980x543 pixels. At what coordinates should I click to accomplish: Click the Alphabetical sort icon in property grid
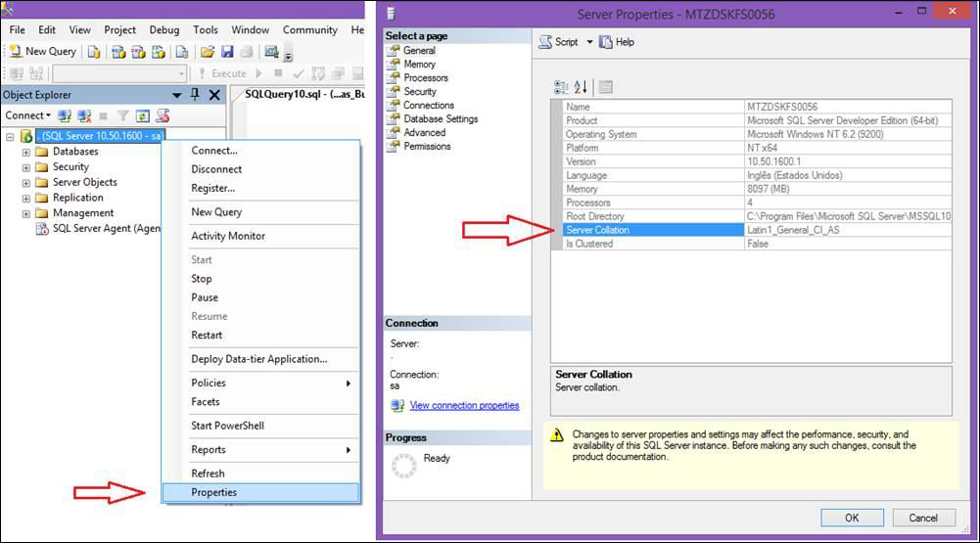click(x=581, y=87)
